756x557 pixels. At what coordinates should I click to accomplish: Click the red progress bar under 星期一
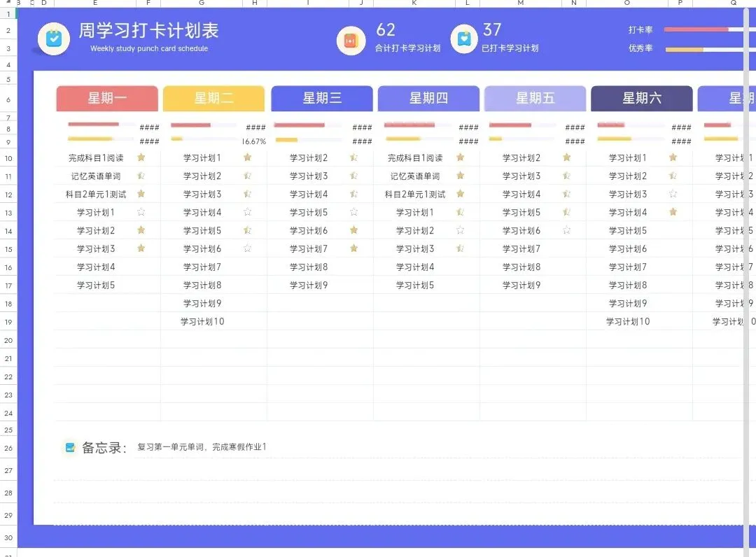click(x=93, y=125)
